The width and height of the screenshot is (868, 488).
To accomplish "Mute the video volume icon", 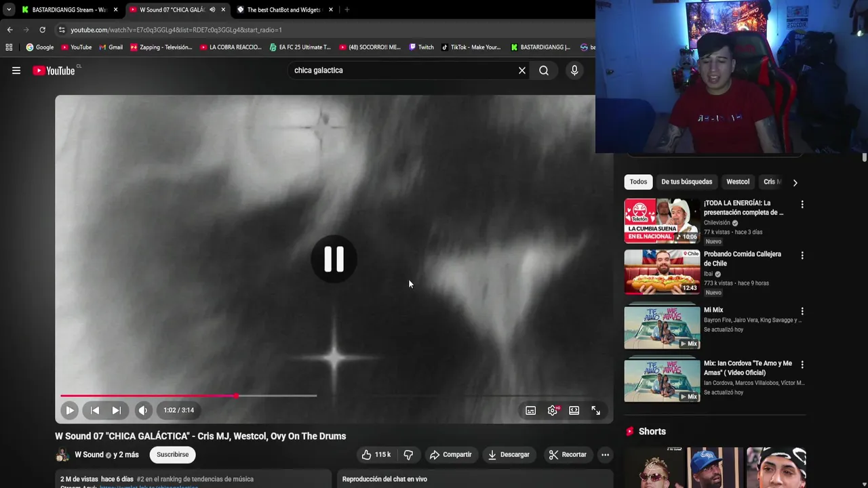I will click(143, 410).
